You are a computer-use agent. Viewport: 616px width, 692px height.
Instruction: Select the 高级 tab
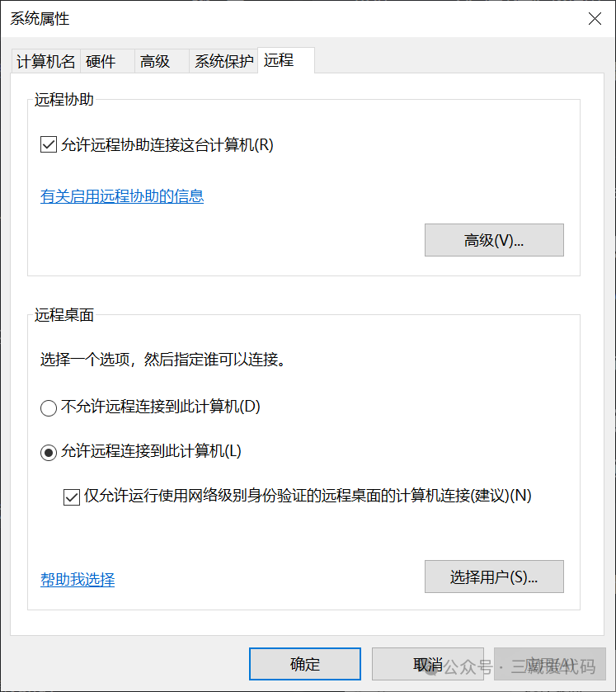(x=162, y=61)
